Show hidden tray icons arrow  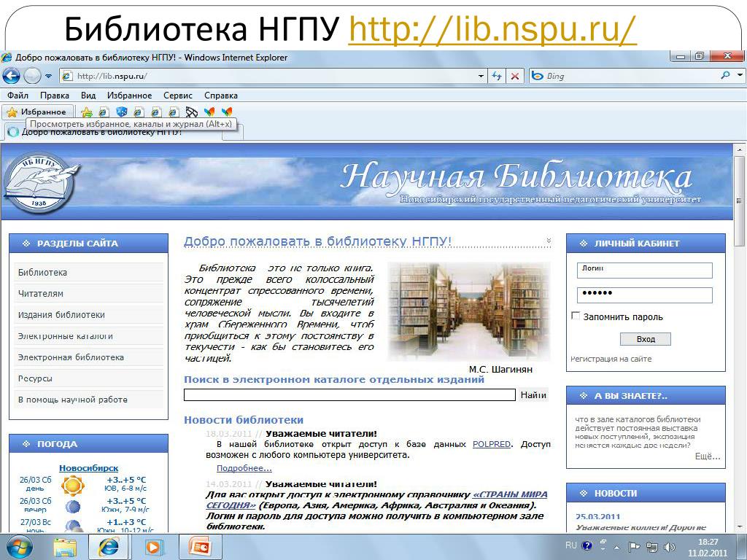coord(616,547)
